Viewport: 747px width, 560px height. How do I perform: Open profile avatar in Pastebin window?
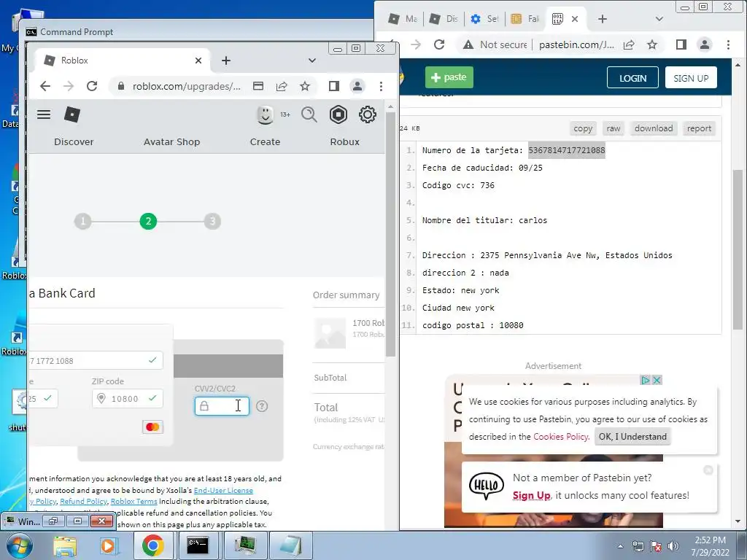pyautogui.click(x=705, y=44)
